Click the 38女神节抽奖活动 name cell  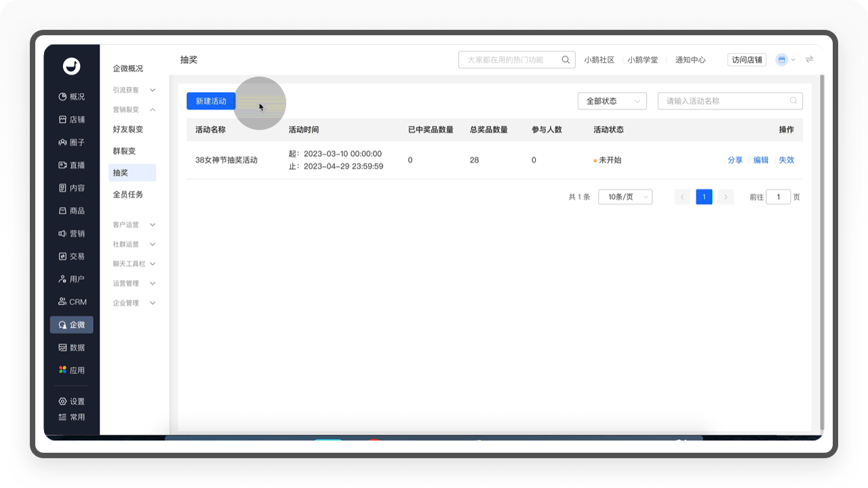[x=226, y=160]
